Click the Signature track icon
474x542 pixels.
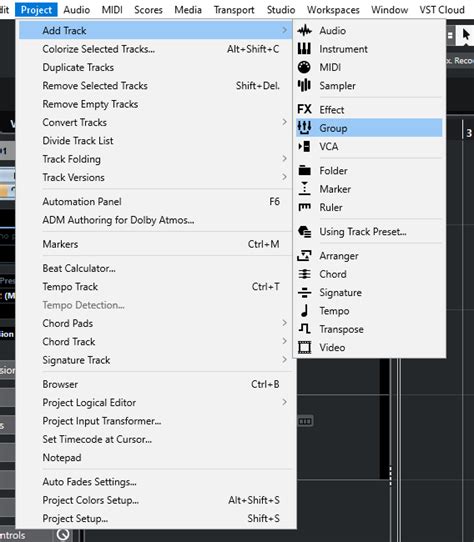[304, 292]
